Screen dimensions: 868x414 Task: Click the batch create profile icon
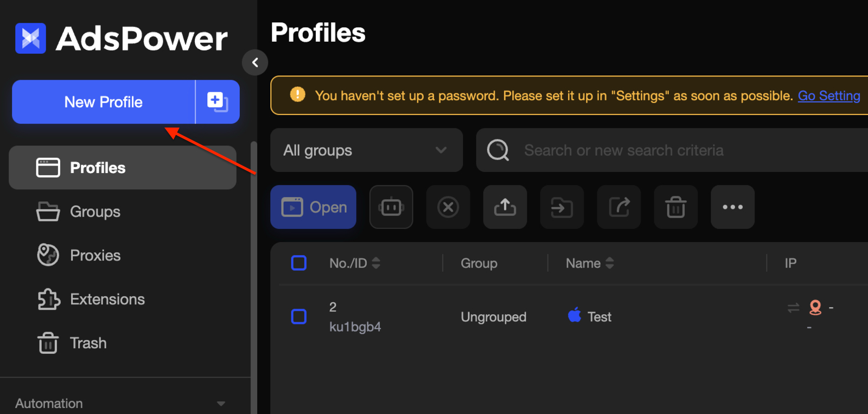click(218, 101)
